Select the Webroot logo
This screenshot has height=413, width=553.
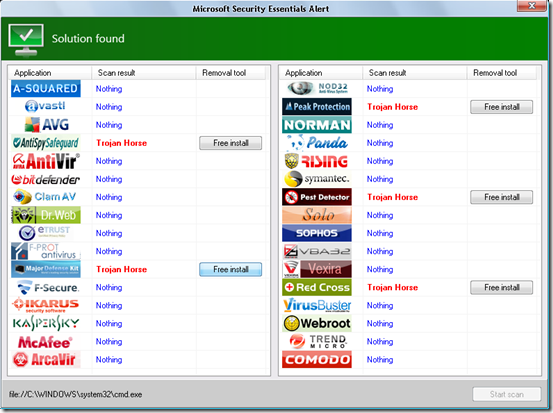[317, 323]
